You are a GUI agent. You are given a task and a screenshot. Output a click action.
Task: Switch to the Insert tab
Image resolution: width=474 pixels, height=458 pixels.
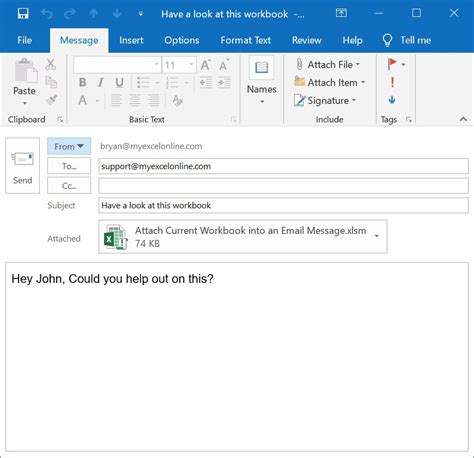click(x=131, y=40)
